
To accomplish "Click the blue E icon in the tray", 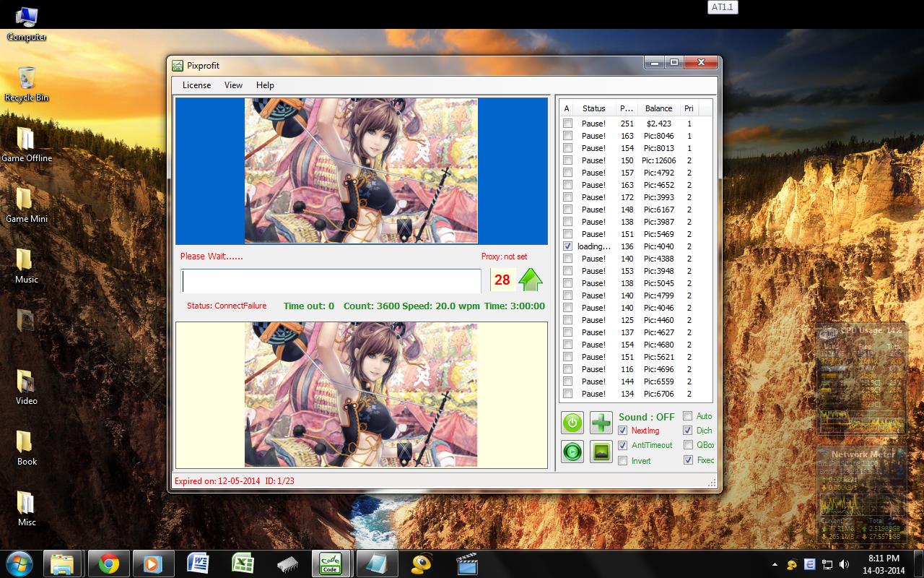I will (x=810, y=564).
